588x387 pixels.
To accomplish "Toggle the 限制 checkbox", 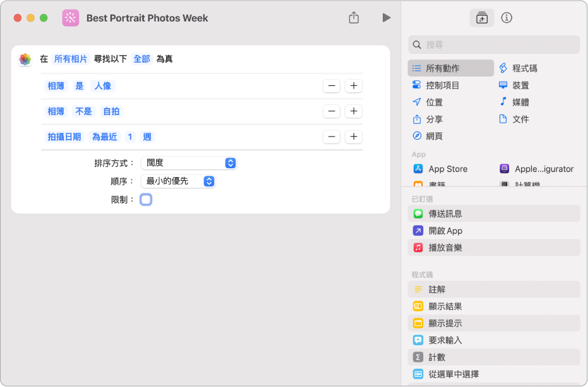I will click(146, 199).
